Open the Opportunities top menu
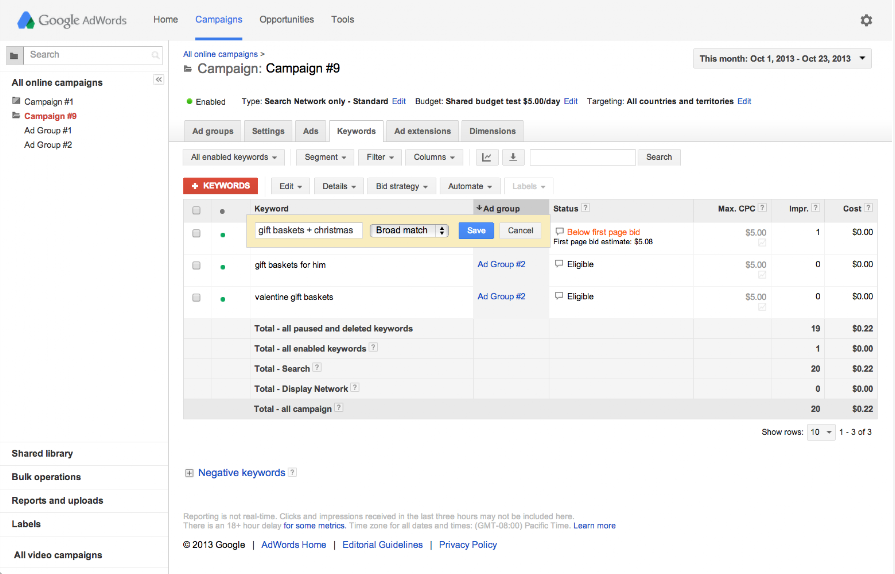The width and height of the screenshot is (895, 574). [286, 19]
